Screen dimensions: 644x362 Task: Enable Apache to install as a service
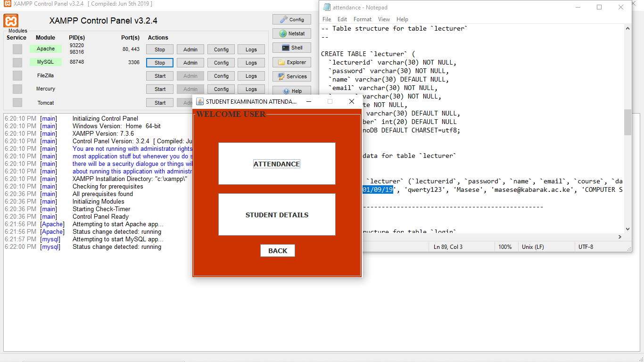17,48
